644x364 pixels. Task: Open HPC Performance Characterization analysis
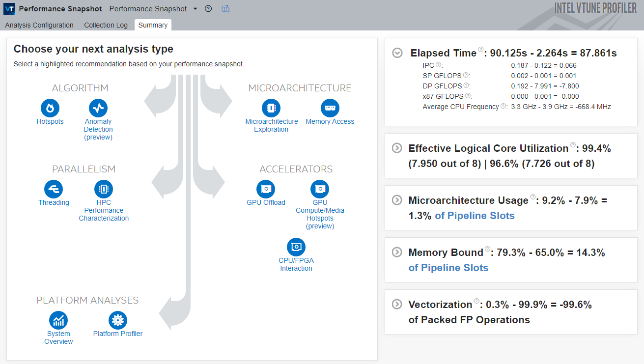point(104,189)
